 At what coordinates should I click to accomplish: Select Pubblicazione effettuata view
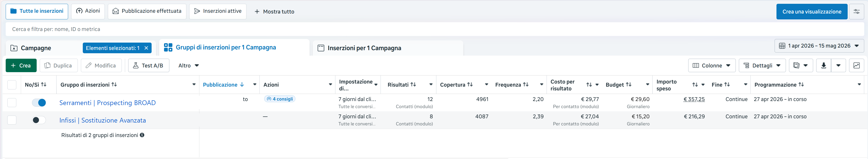click(x=147, y=11)
